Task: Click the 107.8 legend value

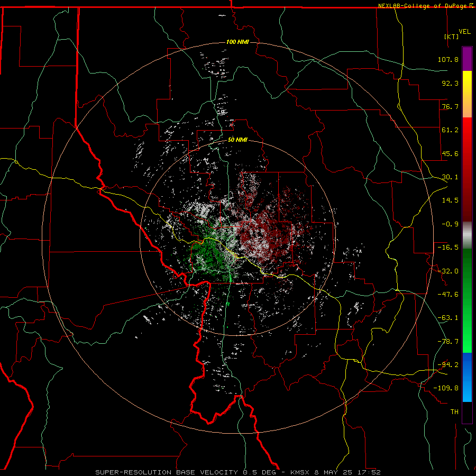Action: tap(448, 59)
